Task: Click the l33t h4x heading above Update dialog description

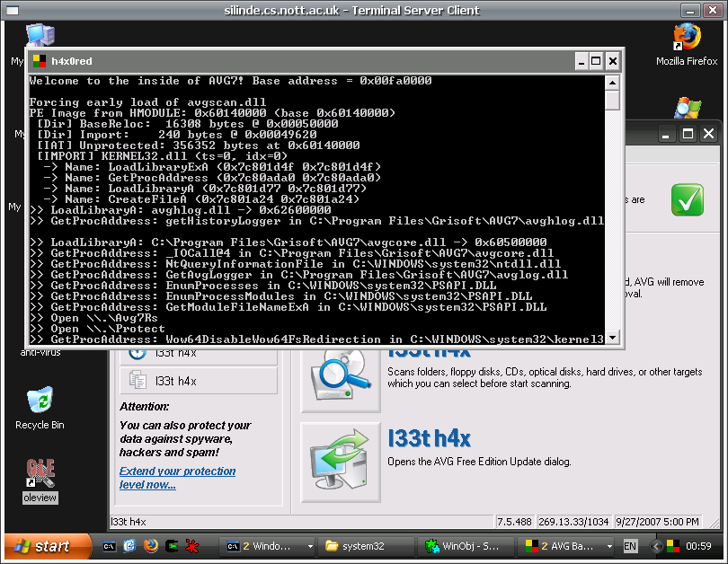Action: click(429, 438)
